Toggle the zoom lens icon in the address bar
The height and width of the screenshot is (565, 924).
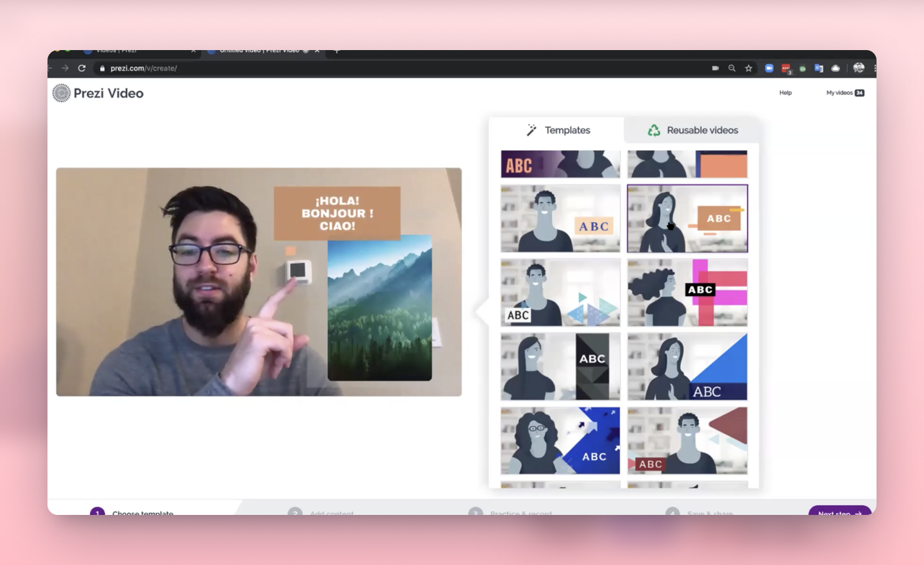[x=732, y=68]
